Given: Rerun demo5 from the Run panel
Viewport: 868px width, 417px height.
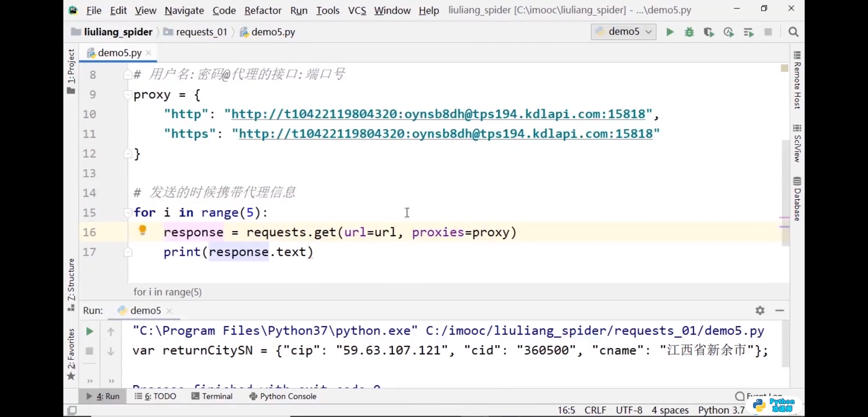Looking at the screenshot, I should (90, 331).
